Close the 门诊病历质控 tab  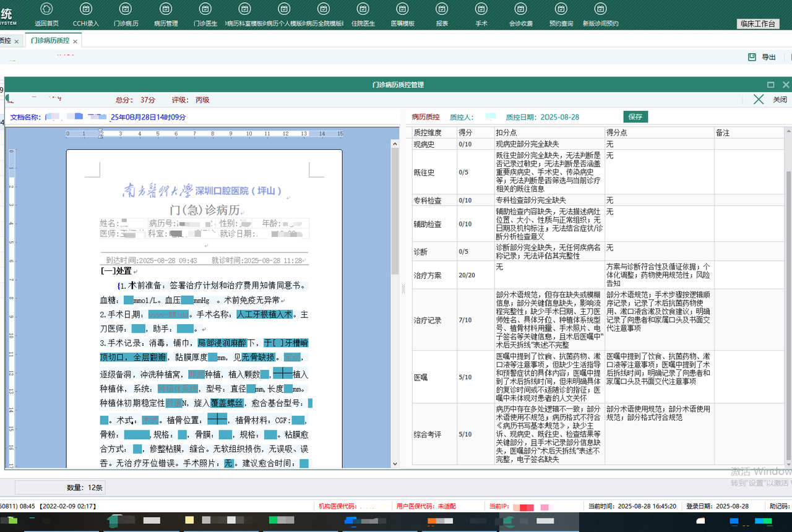[75, 41]
